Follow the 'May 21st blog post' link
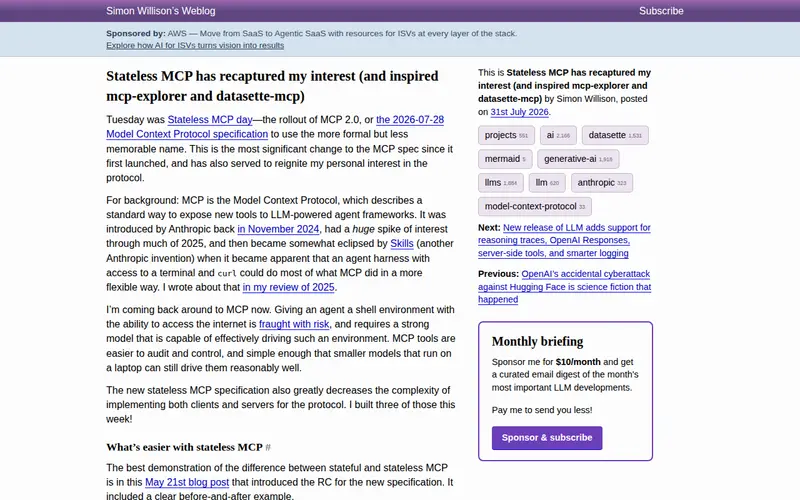The height and width of the screenshot is (500, 800). (x=187, y=482)
